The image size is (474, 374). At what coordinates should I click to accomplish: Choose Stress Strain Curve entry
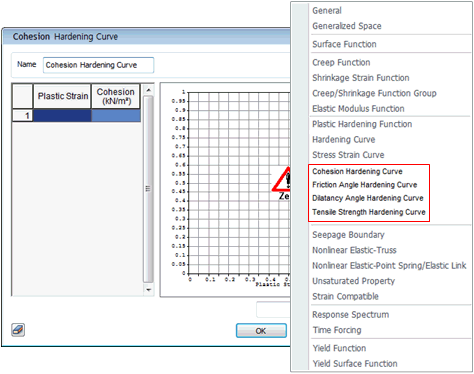(348, 155)
